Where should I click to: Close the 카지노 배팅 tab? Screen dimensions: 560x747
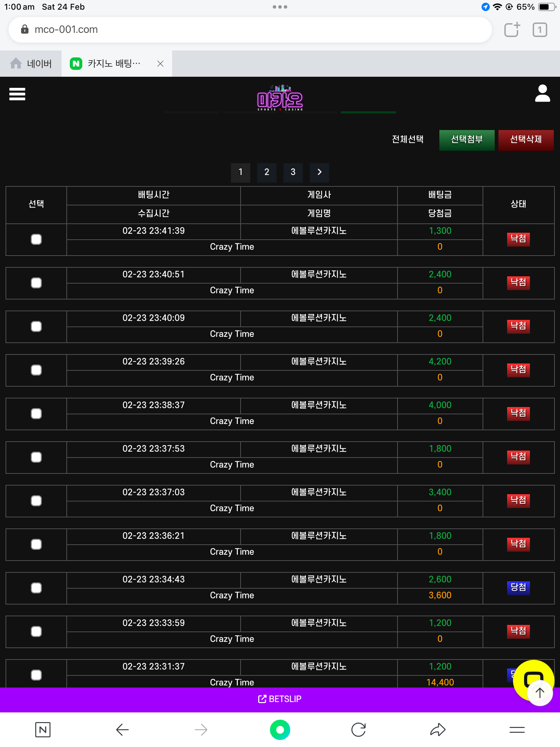160,64
